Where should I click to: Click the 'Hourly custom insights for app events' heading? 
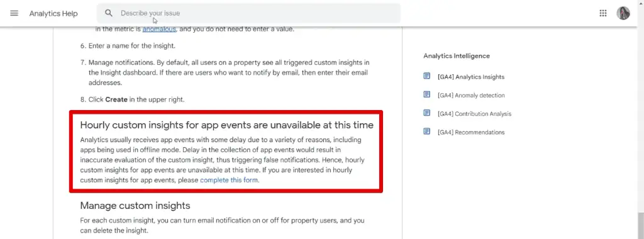click(x=226, y=125)
